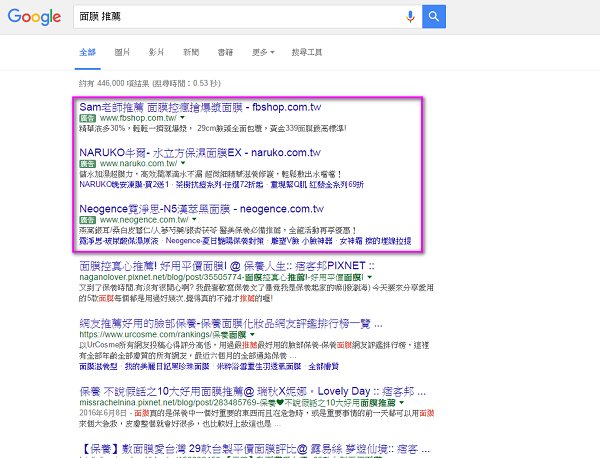Open NARUKO晚安凍膜 買2送1 sitelink
The width and height of the screenshot is (600, 458).
124,185
